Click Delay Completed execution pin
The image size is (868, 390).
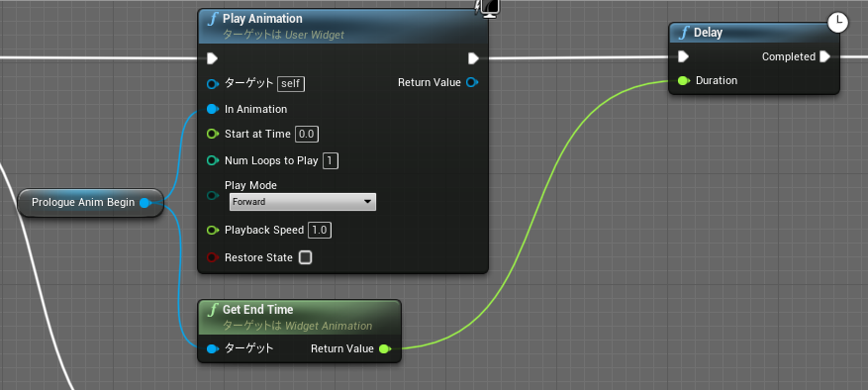(825, 56)
